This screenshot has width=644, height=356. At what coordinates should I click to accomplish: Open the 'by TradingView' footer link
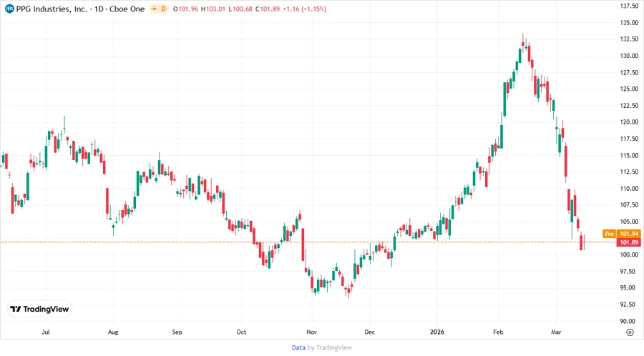pyautogui.click(x=330, y=347)
